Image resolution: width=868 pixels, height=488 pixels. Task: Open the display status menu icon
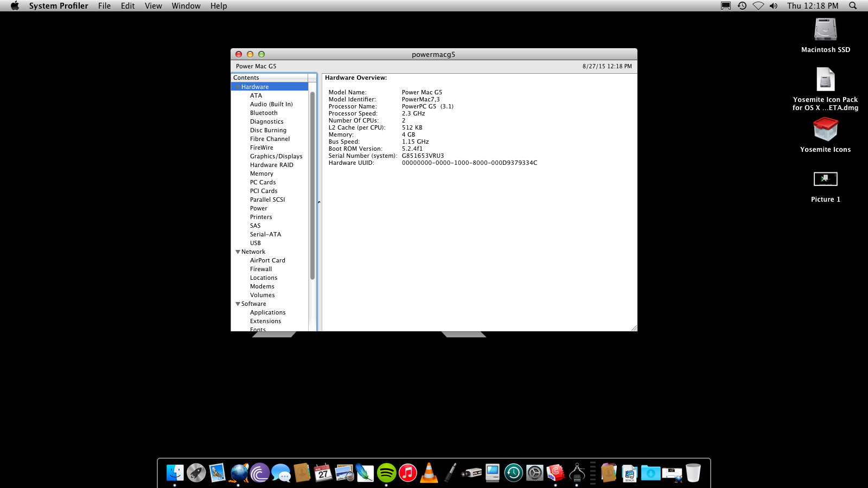[x=726, y=6]
